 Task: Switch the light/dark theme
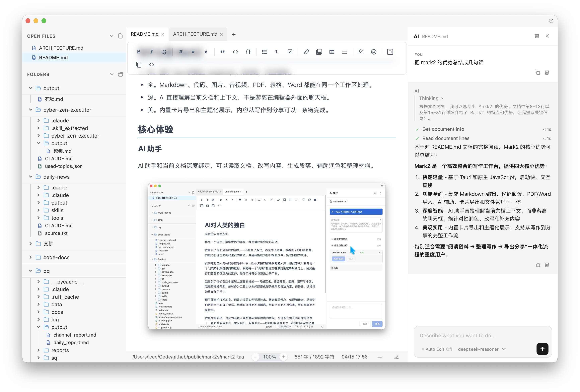550,21
